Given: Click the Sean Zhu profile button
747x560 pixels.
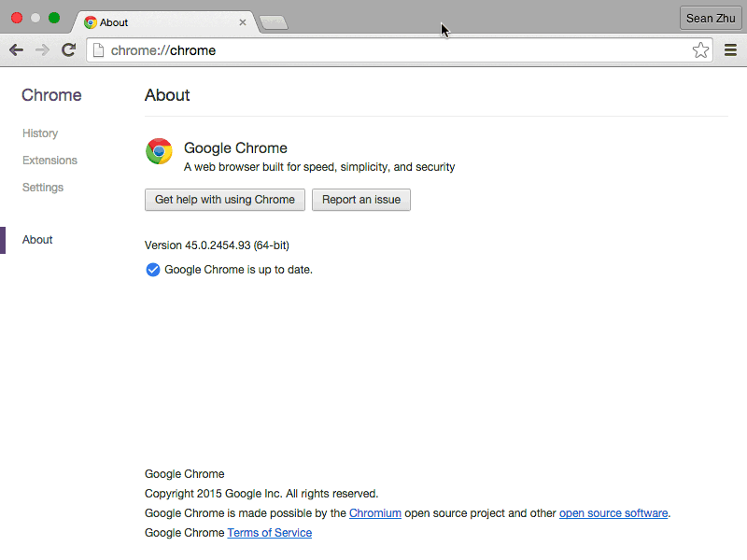Looking at the screenshot, I should (x=711, y=18).
